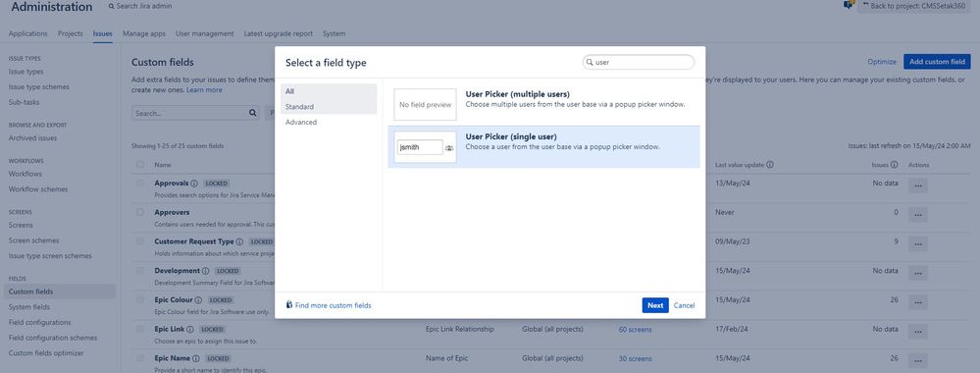Click the search magnifier in custom fields search box

[252, 113]
